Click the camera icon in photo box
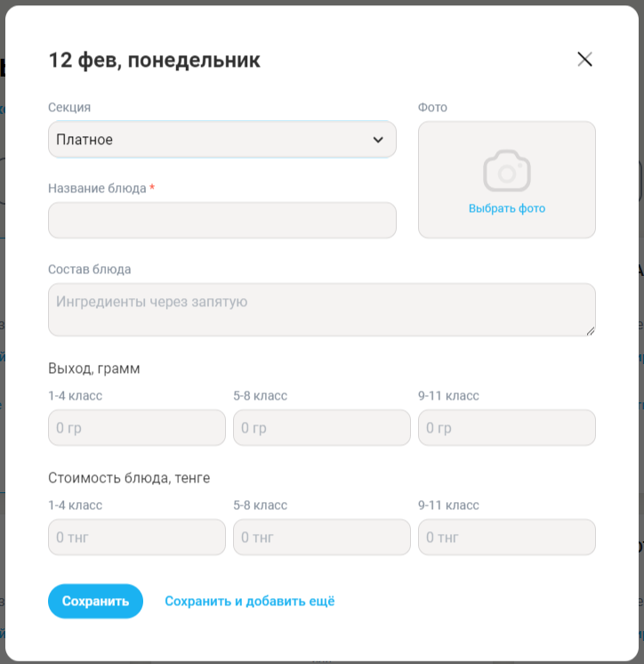 (x=506, y=171)
